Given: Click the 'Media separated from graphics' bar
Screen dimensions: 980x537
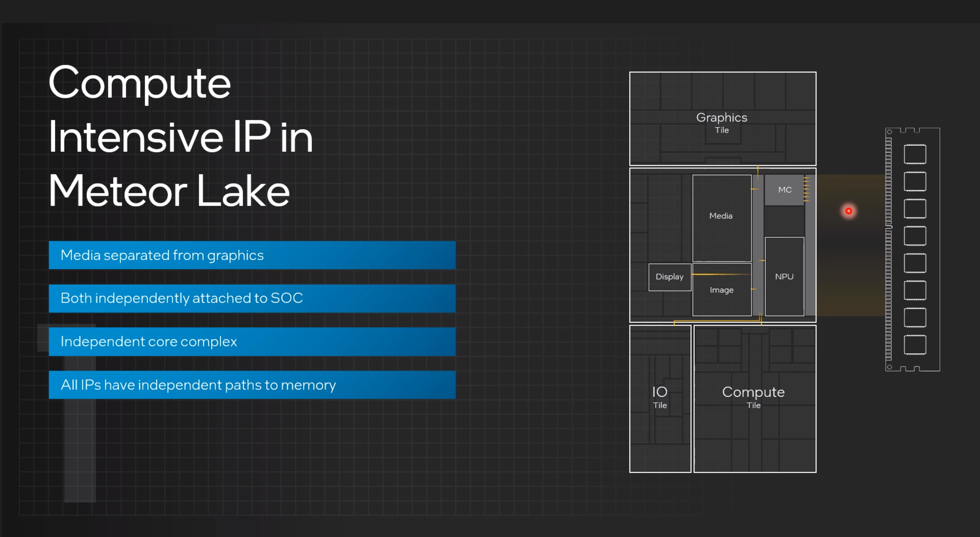Looking at the screenshot, I should [252, 255].
